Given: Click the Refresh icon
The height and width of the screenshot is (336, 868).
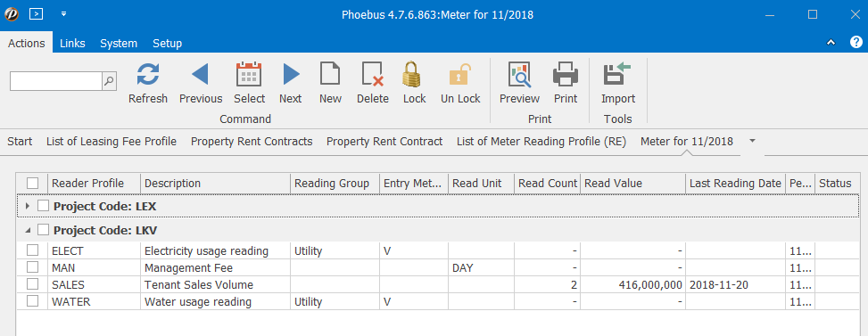Looking at the screenshot, I should point(148,75).
